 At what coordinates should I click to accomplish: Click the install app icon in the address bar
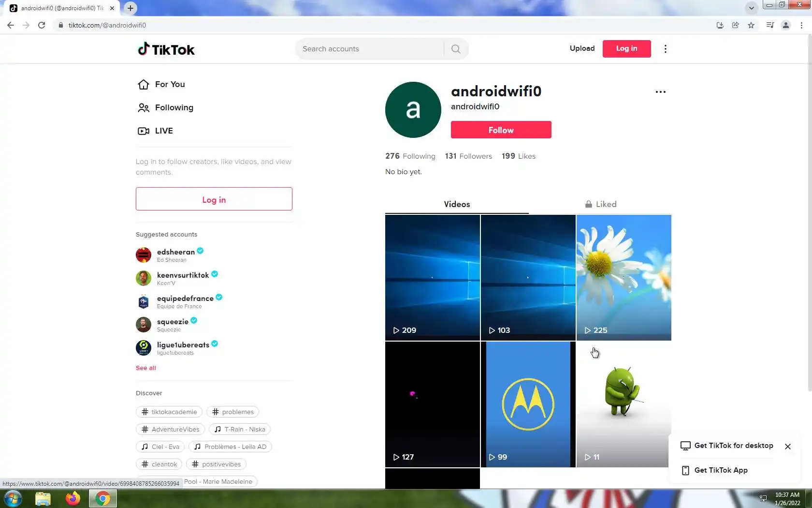pos(720,25)
